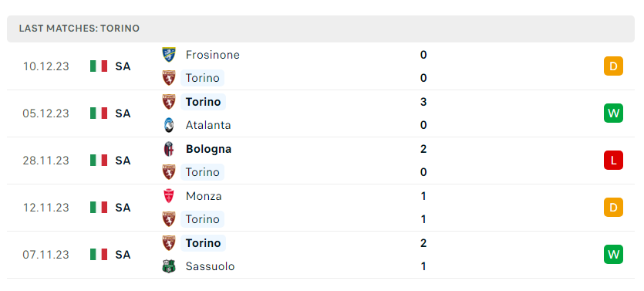644x291 pixels.
Task: Click the W badge for Sassuolo match
Action: coord(613,255)
